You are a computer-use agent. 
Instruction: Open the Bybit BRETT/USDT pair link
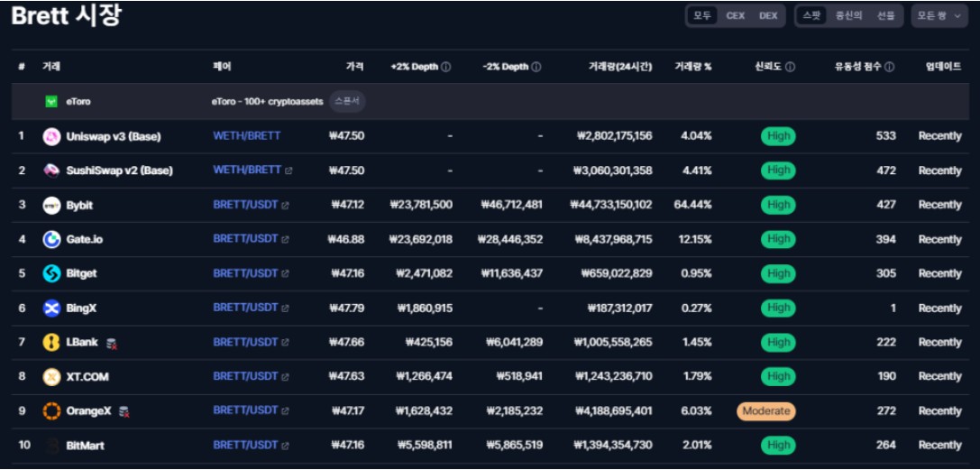click(245, 205)
